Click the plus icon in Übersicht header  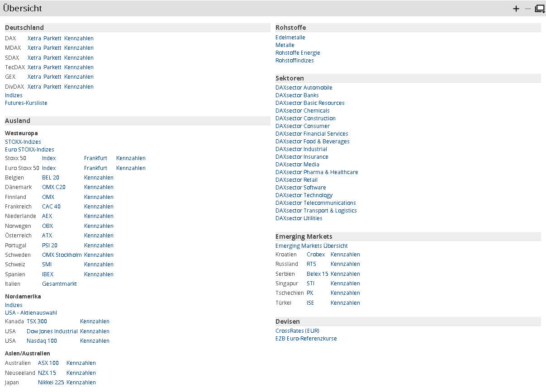[x=516, y=9]
